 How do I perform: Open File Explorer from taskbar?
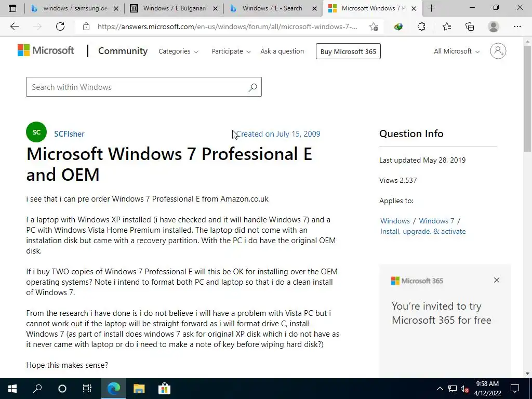click(139, 389)
